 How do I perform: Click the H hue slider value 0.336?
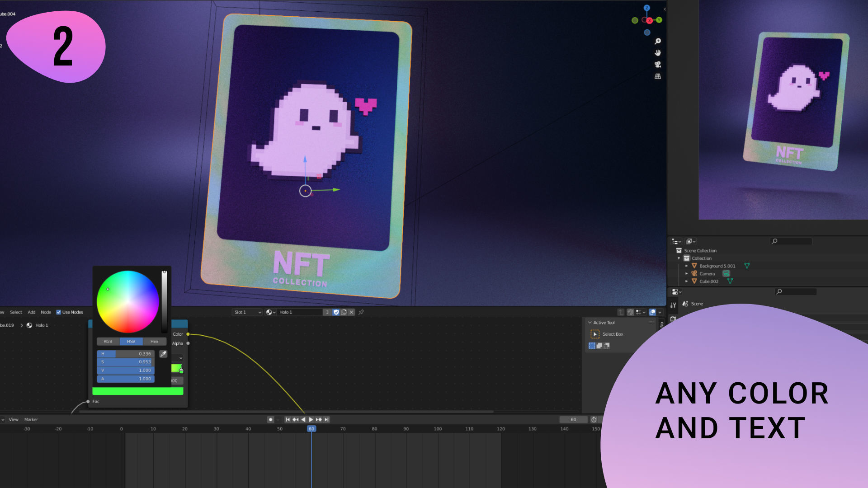(126, 354)
